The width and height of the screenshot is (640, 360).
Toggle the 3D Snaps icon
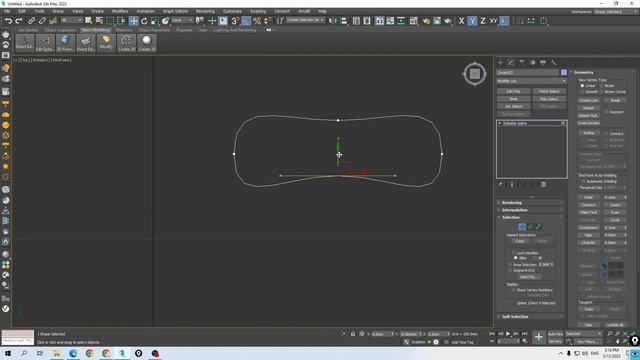tap(235, 20)
